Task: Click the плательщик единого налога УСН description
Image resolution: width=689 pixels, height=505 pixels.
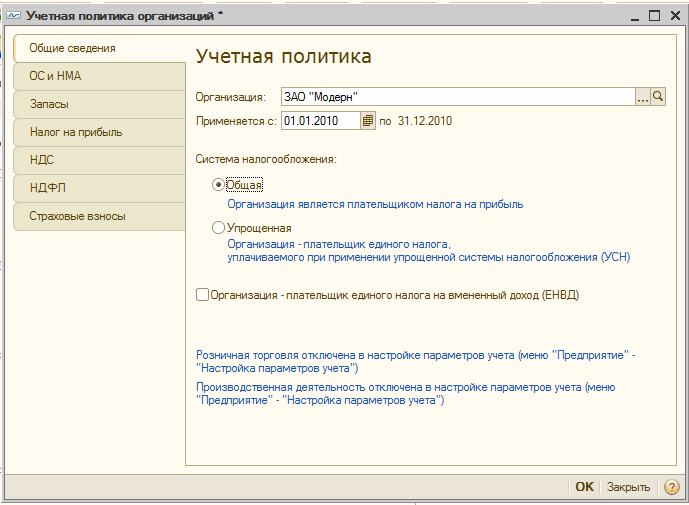Action: pyautogui.click(x=428, y=251)
